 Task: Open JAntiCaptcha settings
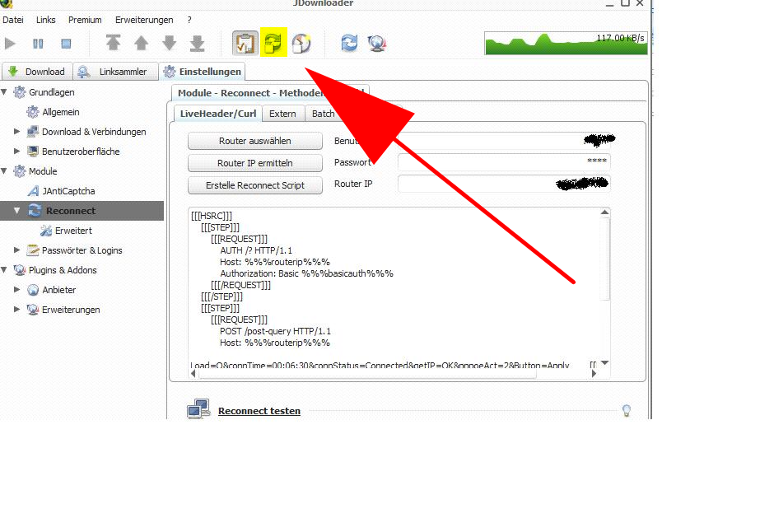(x=68, y=191)
